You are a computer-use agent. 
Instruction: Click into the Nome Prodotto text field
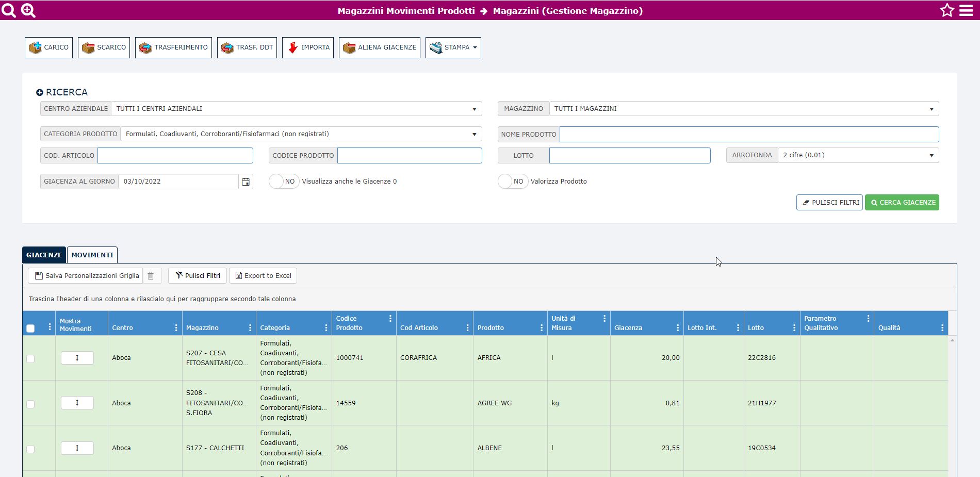point(749,135)
